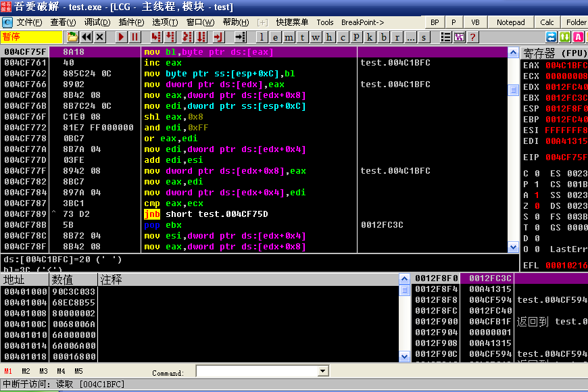This screenshot has width=588, height=392.
Task: Click the VB button
Action: coord(475,22)
